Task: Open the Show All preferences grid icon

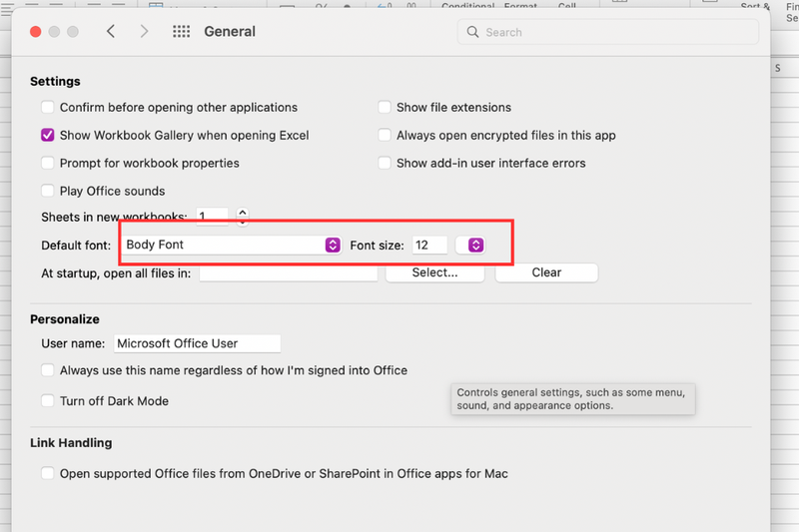Action: [181, 32]
